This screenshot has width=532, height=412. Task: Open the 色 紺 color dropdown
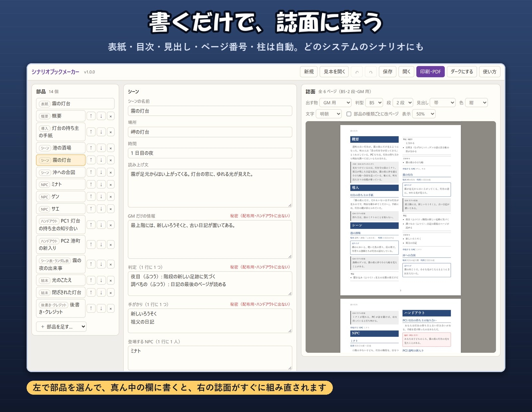[x=476, y=103]
